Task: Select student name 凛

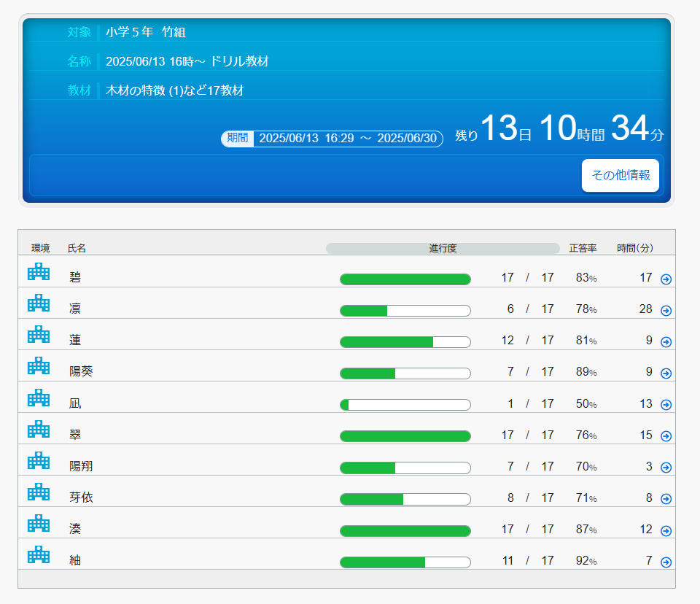Action: pyautogui.click(x=75, y=309)
